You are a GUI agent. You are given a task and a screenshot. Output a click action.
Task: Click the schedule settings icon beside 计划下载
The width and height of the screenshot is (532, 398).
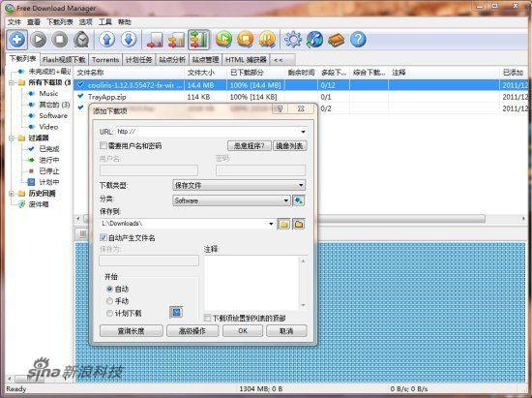coord(176,312)
